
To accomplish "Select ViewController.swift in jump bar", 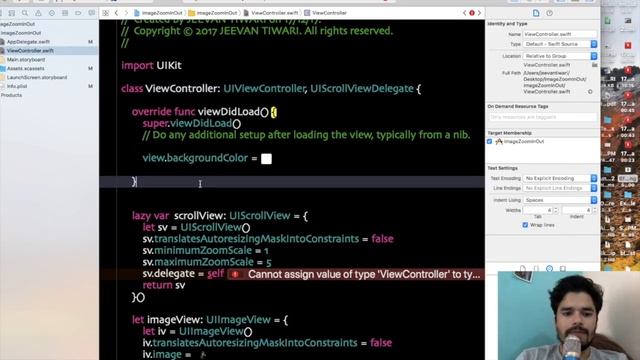I will (x=271, y=13).
